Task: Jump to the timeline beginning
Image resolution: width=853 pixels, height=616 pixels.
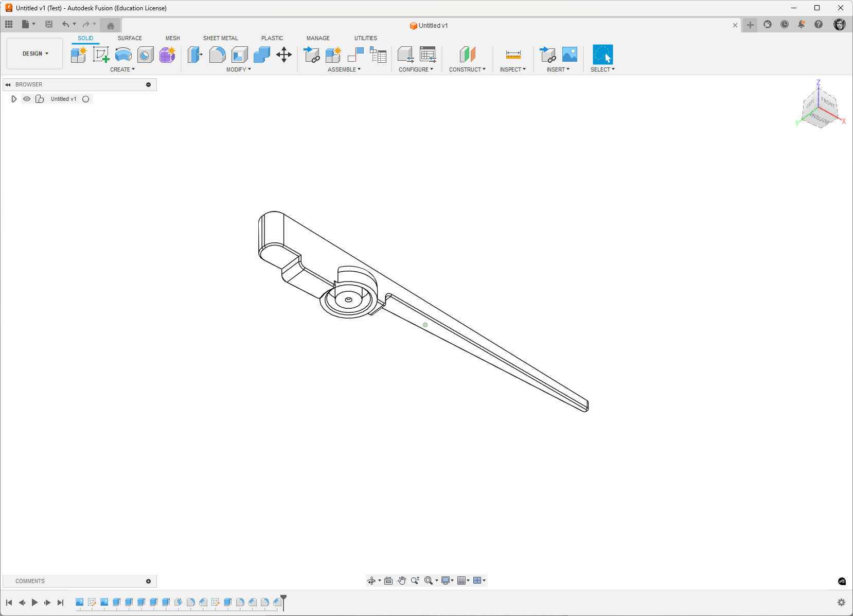Action: coord(9,602)
